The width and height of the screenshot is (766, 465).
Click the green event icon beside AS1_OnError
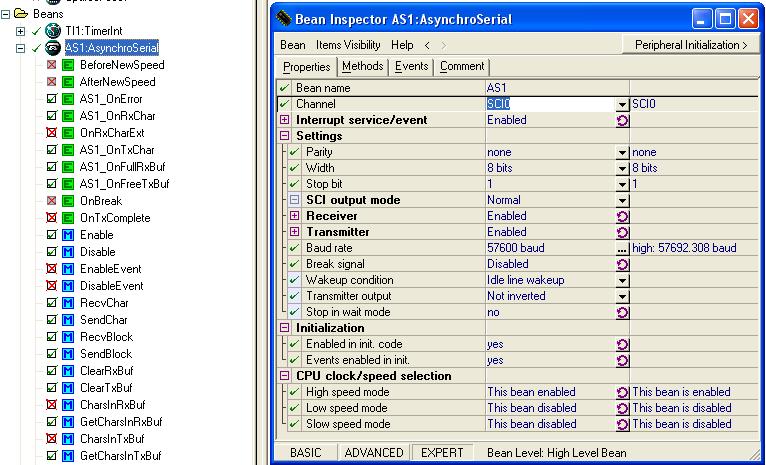(x=68, y=99)
